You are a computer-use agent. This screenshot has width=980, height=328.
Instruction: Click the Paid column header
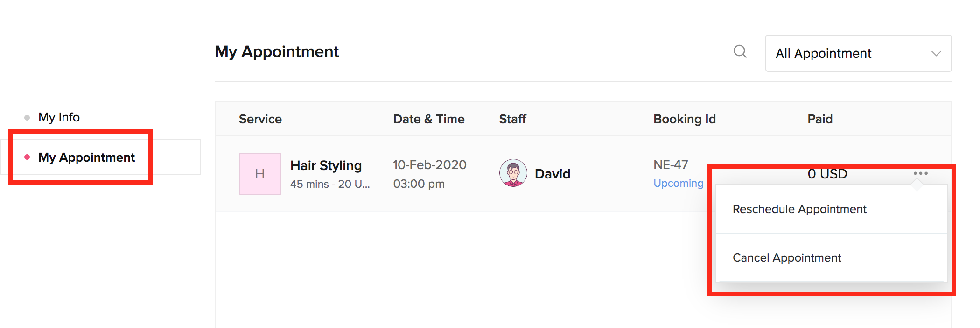coord(819,119)
